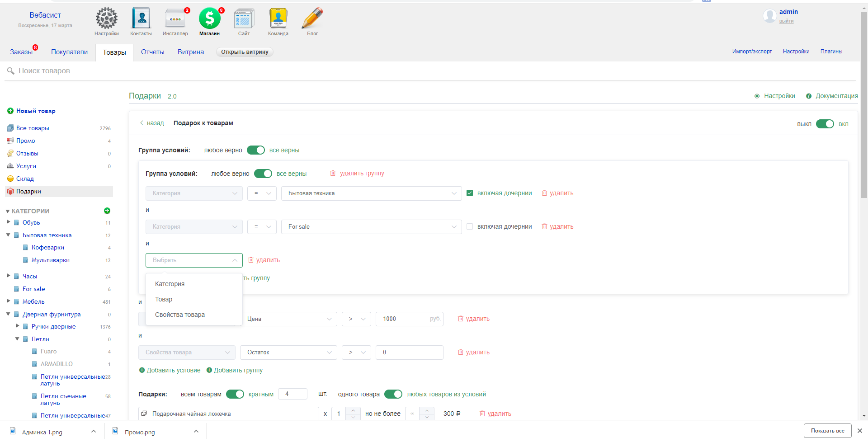
Task: Open the Сайт app icon
Action: point(244,19)
